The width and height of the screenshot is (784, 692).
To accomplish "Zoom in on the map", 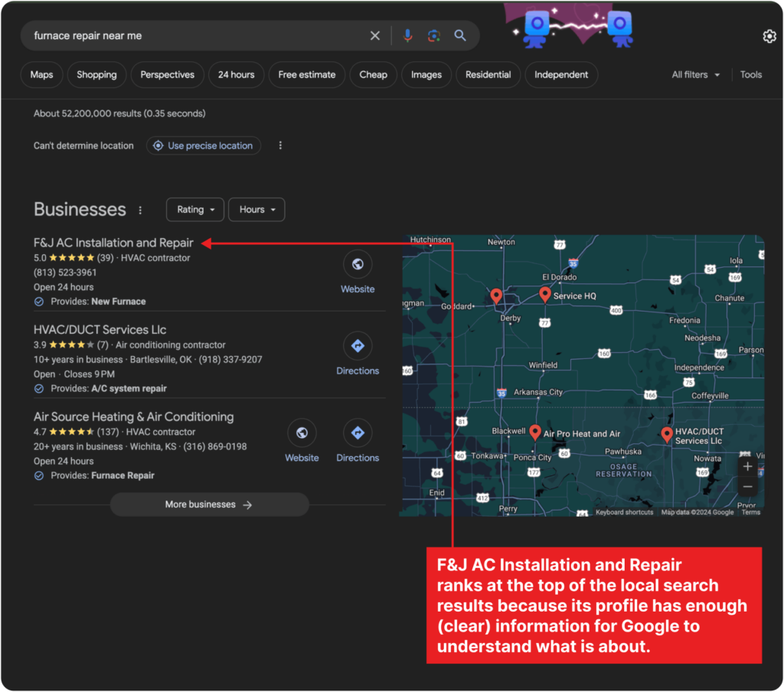I will tap(747, 466).
